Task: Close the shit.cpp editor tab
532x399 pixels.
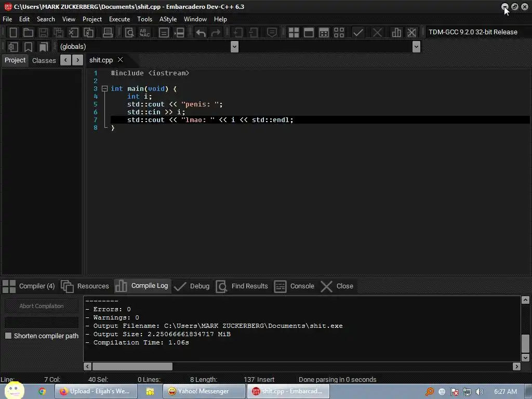Action: click(120, 60)
